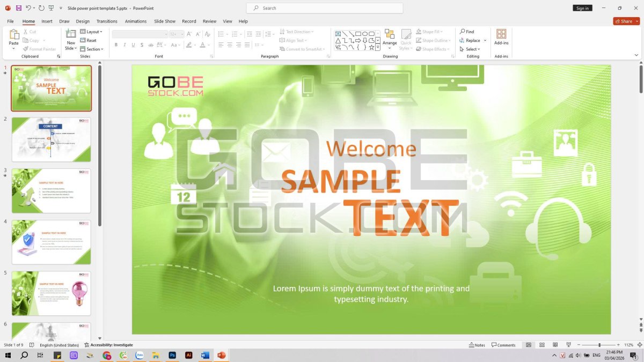The image size is (644, 362).
Task: Click Accessibility: Investigate in status bar
Action: coord(108,345)
